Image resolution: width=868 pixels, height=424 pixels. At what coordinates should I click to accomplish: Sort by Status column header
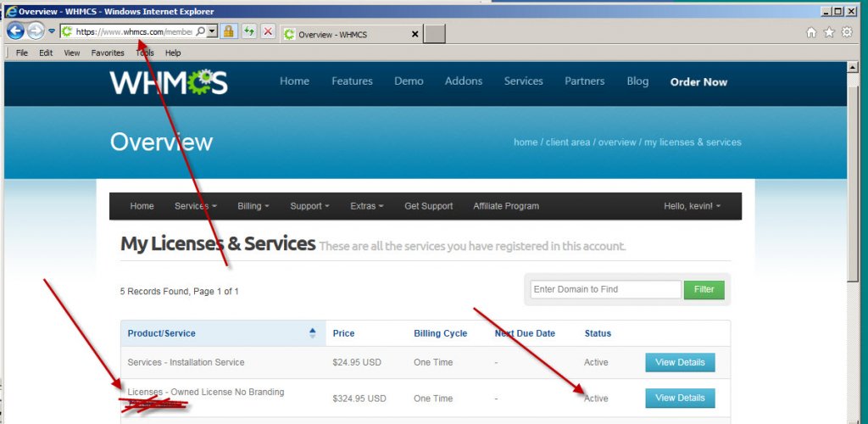coord(598,333)
